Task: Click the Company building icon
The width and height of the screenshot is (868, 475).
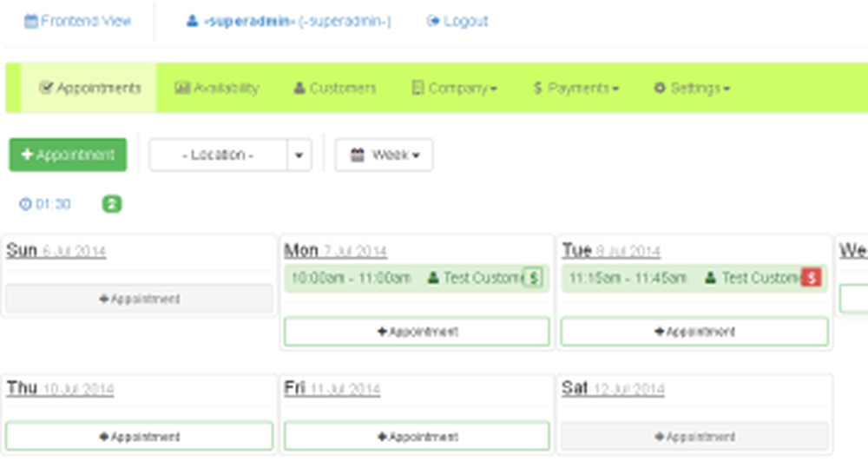Action: click(x=418, y=88)
